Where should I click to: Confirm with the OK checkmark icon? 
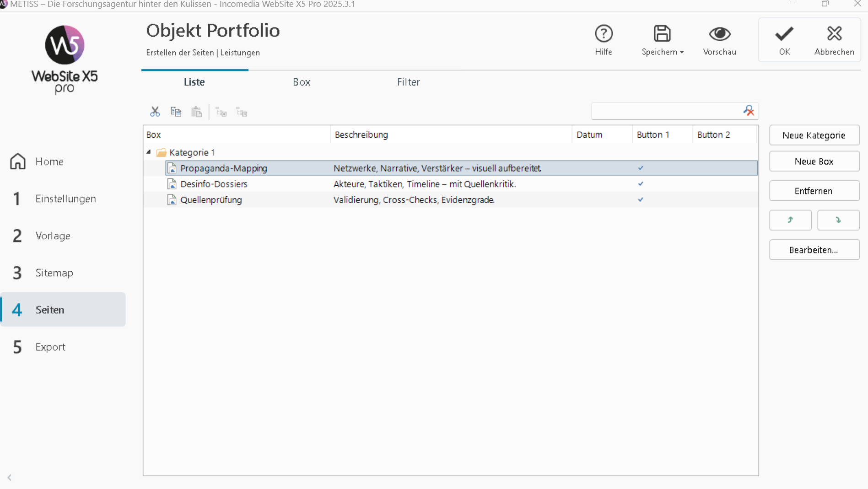tap(784, 34)
